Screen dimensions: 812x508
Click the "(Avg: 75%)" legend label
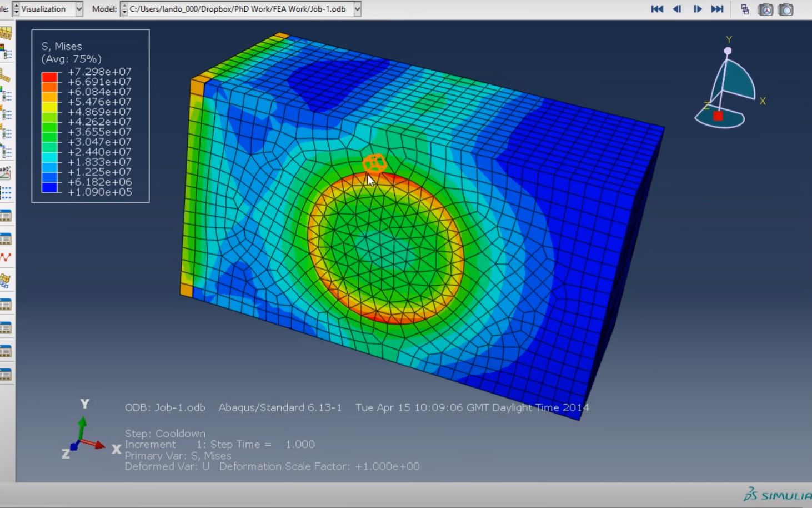coord(72,59)
